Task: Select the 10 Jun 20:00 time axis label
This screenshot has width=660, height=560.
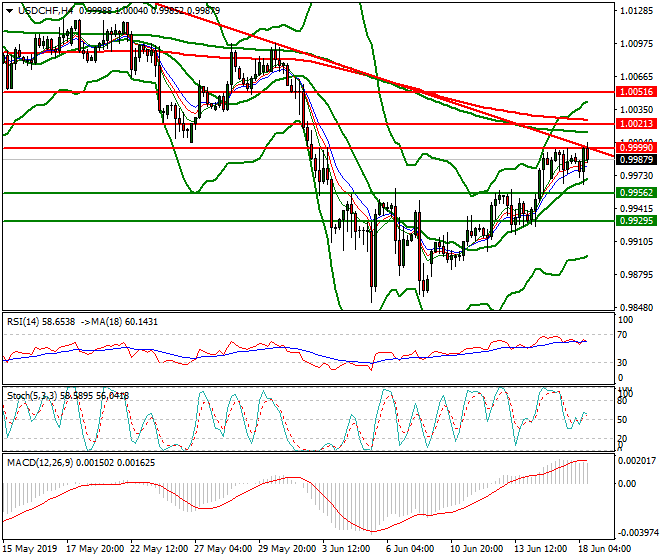Action: pyautogui.click(x=476, y=549)
